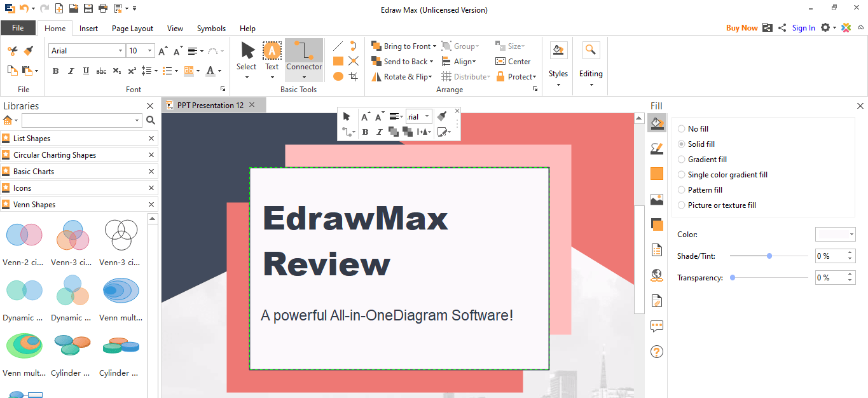Close the Basic Charts library
This screenshot has height=398, width=868.
click(x=151, y=172)
